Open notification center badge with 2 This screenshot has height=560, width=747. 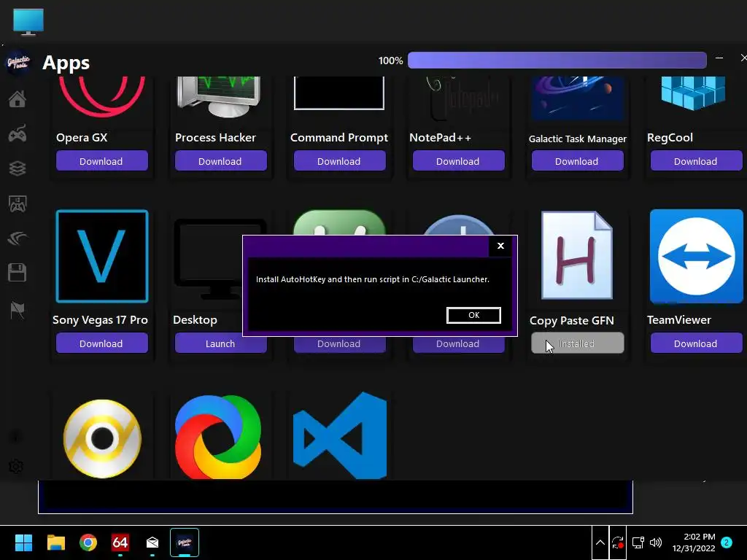point(727,542)
